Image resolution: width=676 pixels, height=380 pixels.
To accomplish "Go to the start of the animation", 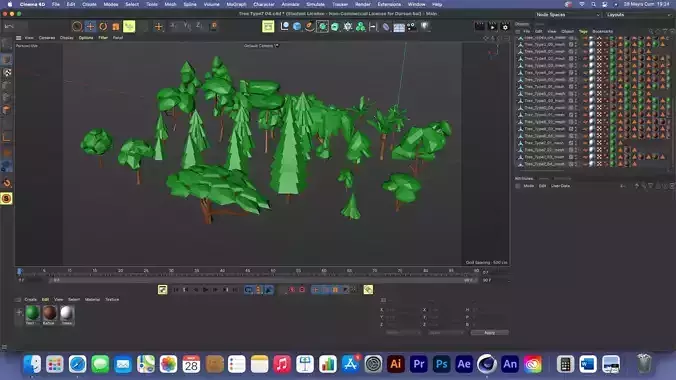I will point(175,290).
